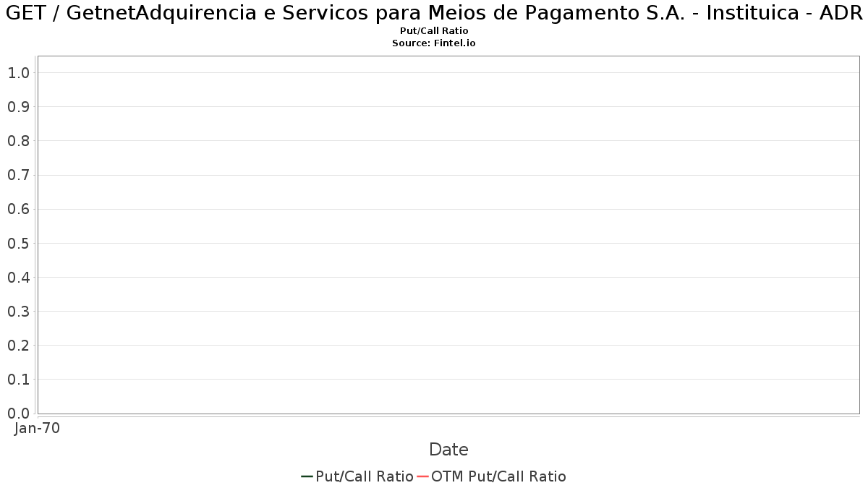Viewport: 868px width, 488px height.
Task: Click the Jan-70 date tick label
Action: (x=38, y=428)
